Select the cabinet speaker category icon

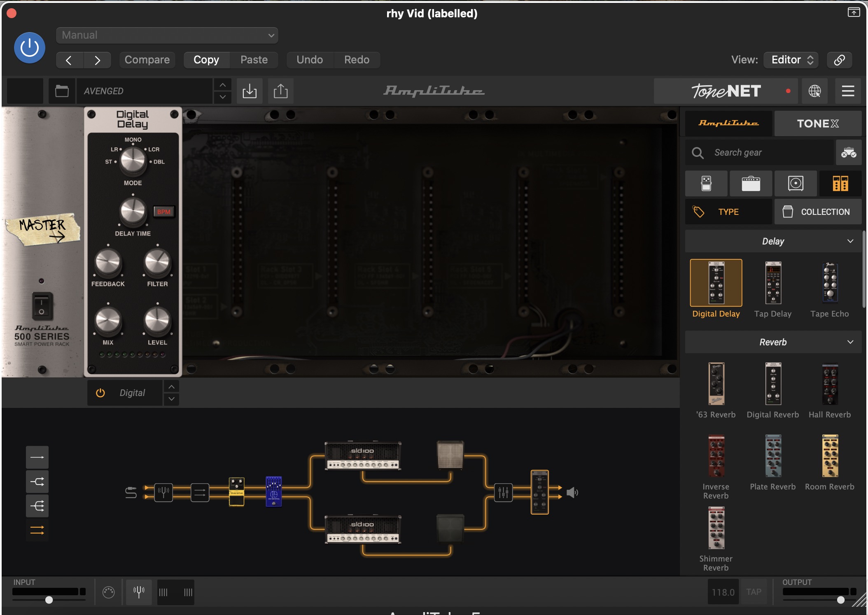pyautogui.click(x=796, y=183)
